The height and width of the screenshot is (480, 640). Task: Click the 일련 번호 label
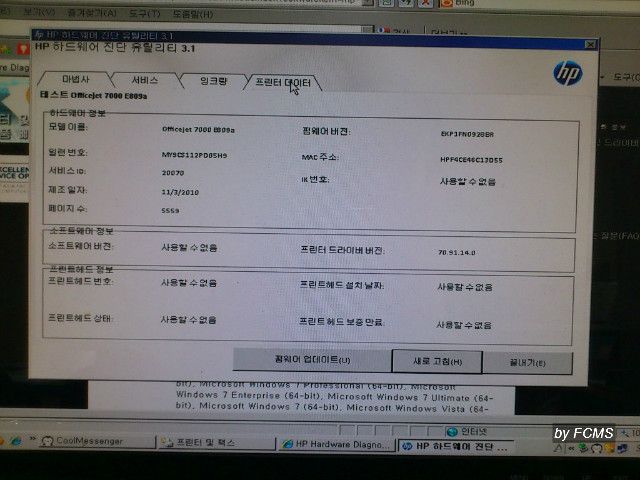(x=68, y=152)
